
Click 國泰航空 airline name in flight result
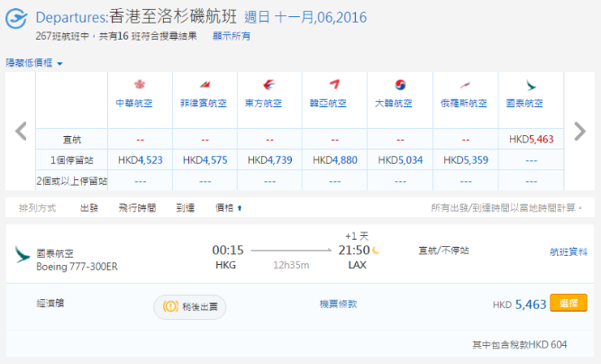[55, 253]
